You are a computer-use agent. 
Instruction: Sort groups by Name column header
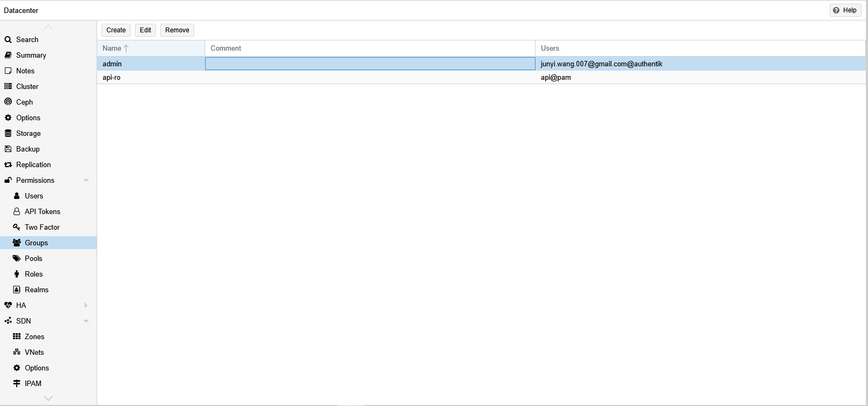tap(112, 49)
